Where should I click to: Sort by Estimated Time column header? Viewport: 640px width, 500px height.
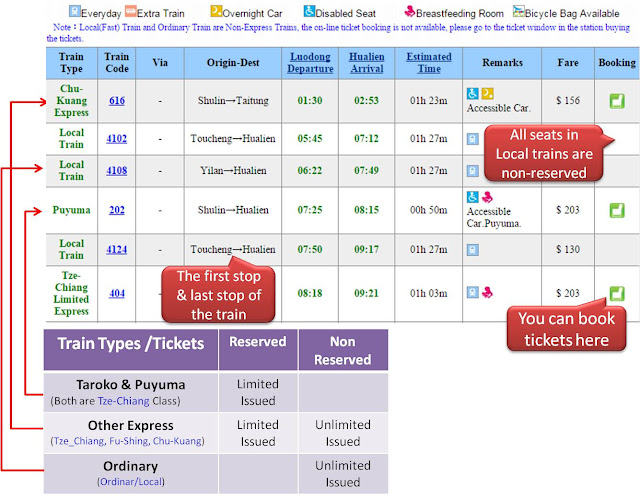(x=429, y=63)
